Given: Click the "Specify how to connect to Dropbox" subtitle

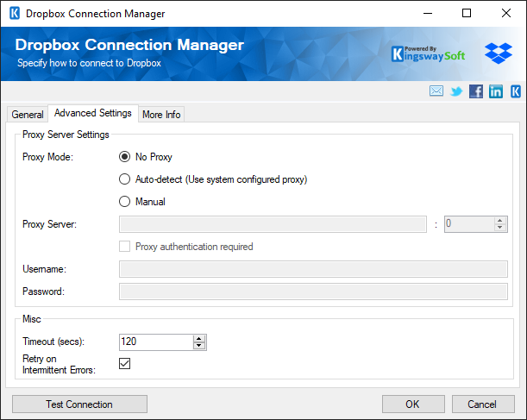Looking at the screenshot, I should 89,63.
